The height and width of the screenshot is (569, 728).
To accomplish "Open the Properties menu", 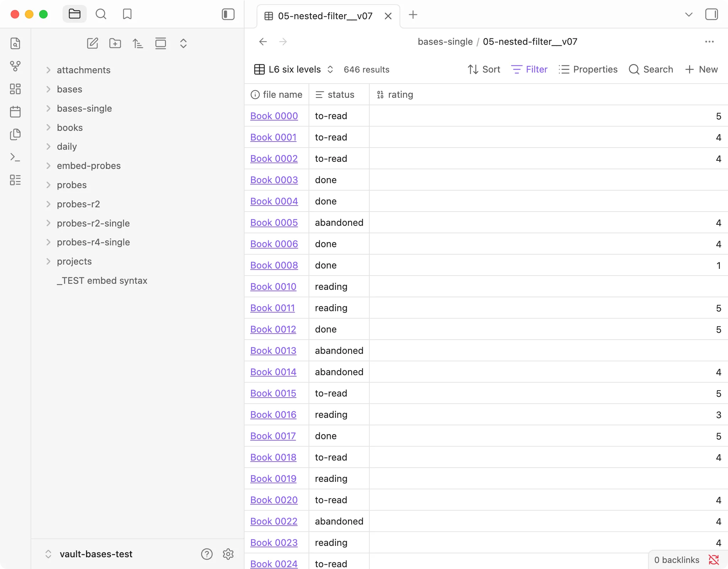I will (x=588, y=69).
